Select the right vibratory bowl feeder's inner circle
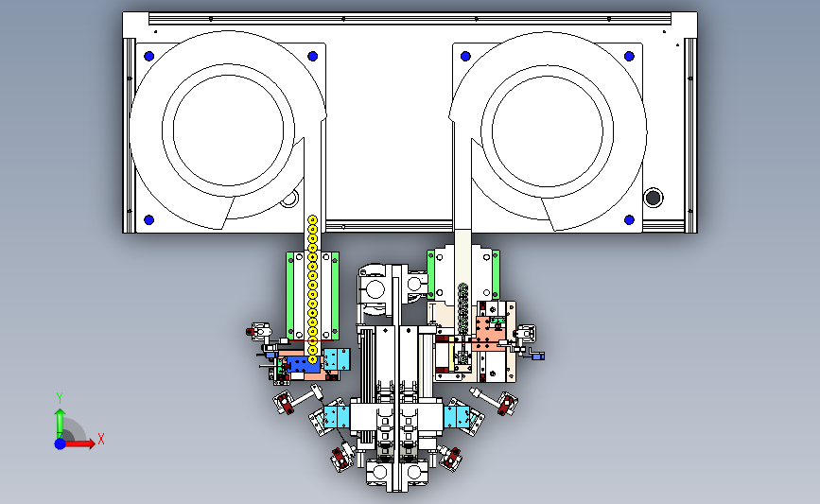Viewport: 820px width, 504px height. tap(547, 130)
